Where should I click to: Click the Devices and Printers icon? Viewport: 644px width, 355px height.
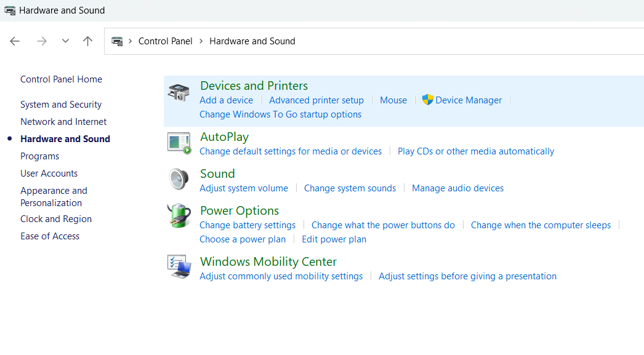179,93
